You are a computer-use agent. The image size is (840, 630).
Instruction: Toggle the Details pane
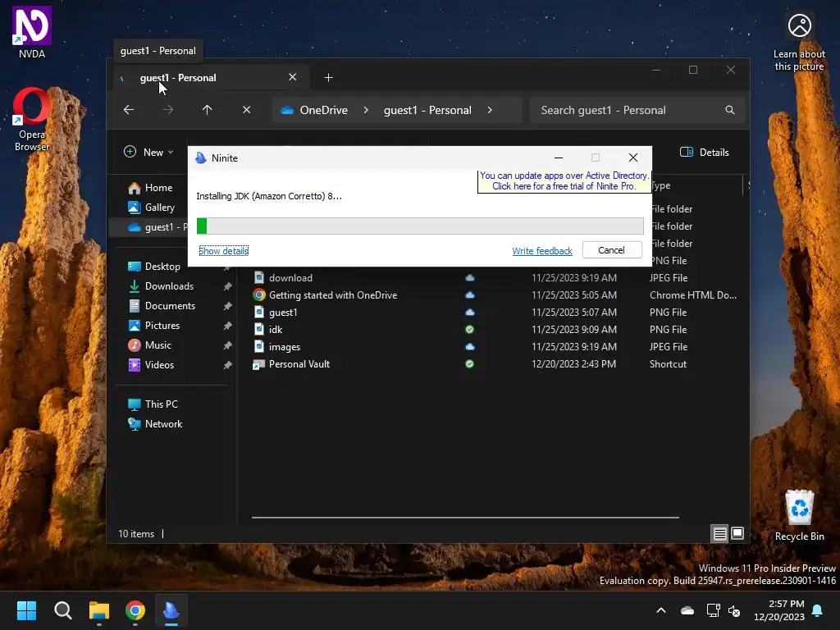pyautogui.click(x=705, y=152)
